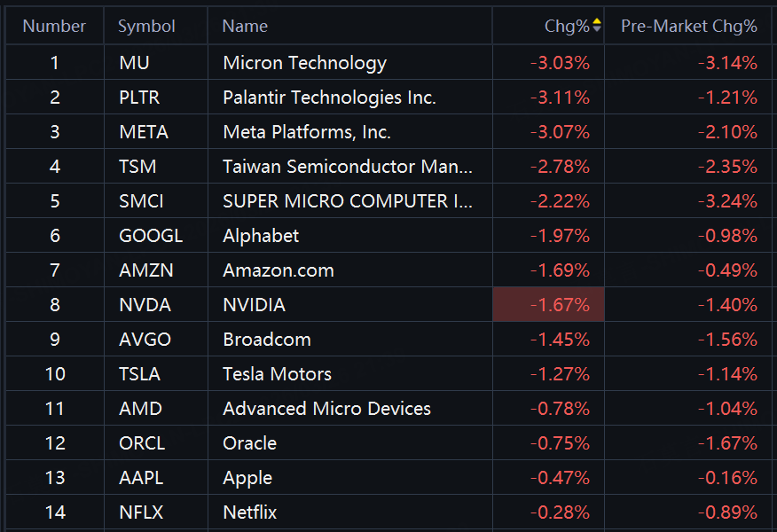The height and width of the screenshot is (532, 777).
Task: Select the SMCI ticker
Action: [x=141, y=201]
